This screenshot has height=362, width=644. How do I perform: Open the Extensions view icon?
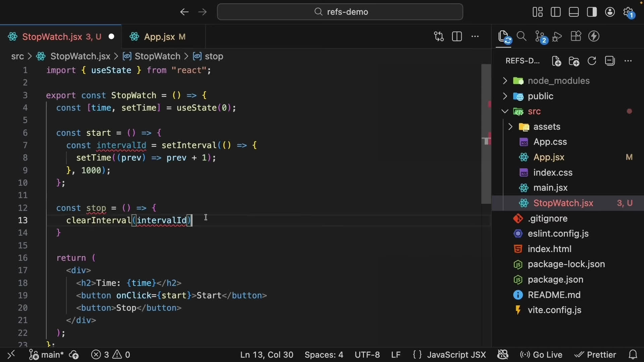(577, 36)
